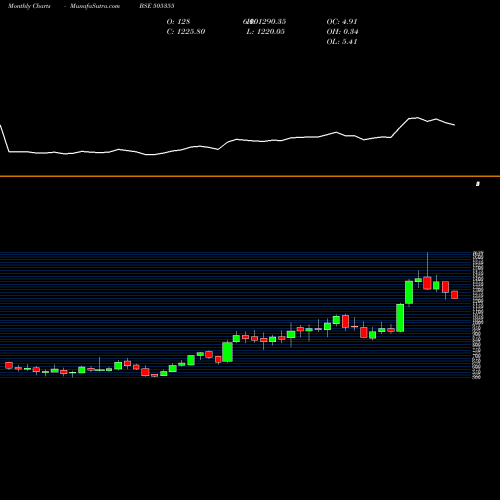Click the white line chart's peak point
The image size is (500, 500).
point(417,117)
